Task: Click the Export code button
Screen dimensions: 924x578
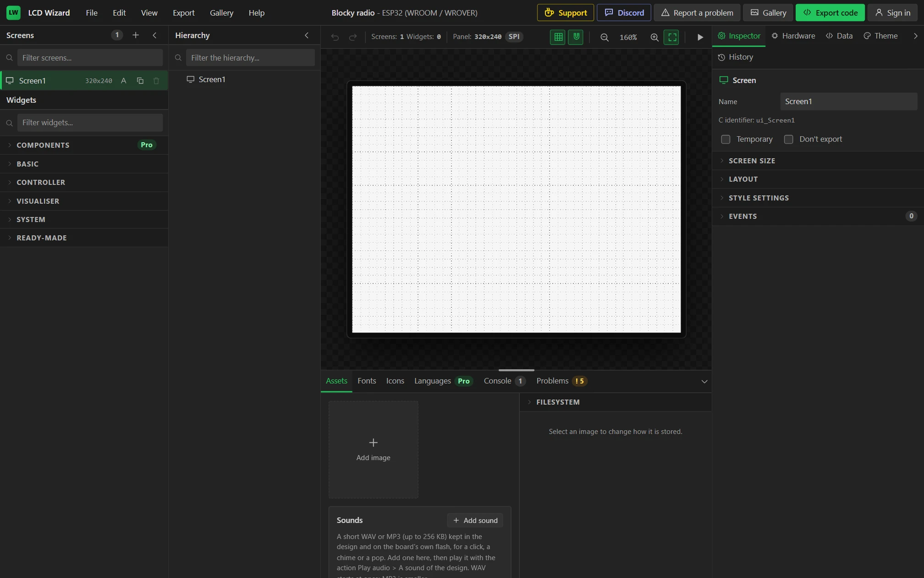Action: (830, 13)
